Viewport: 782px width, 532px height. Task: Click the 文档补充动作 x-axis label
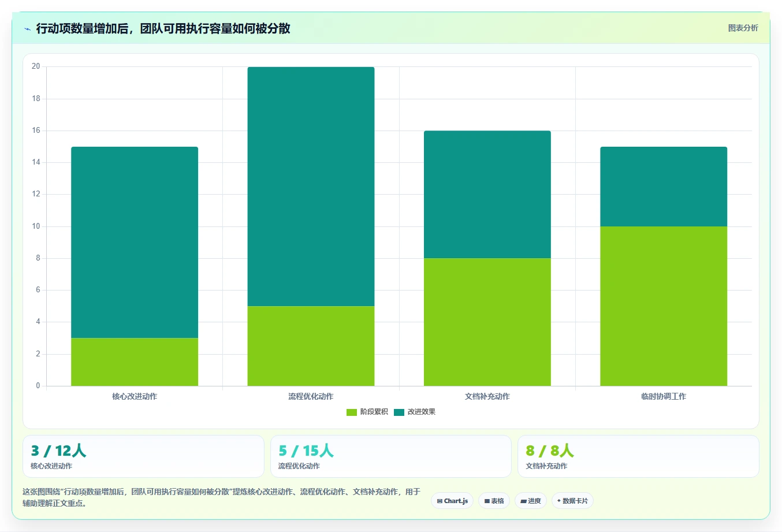[x=487, y=396]
